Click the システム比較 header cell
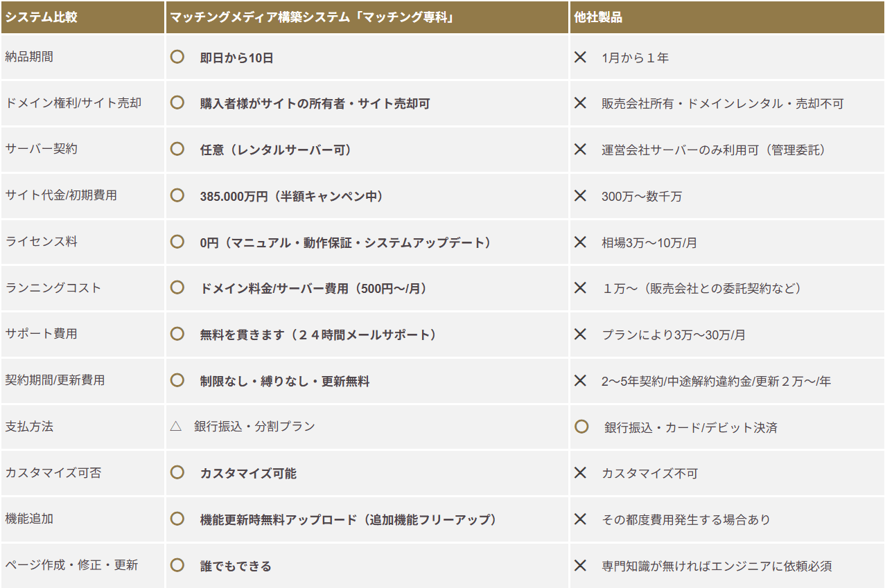 click(42, 17)
